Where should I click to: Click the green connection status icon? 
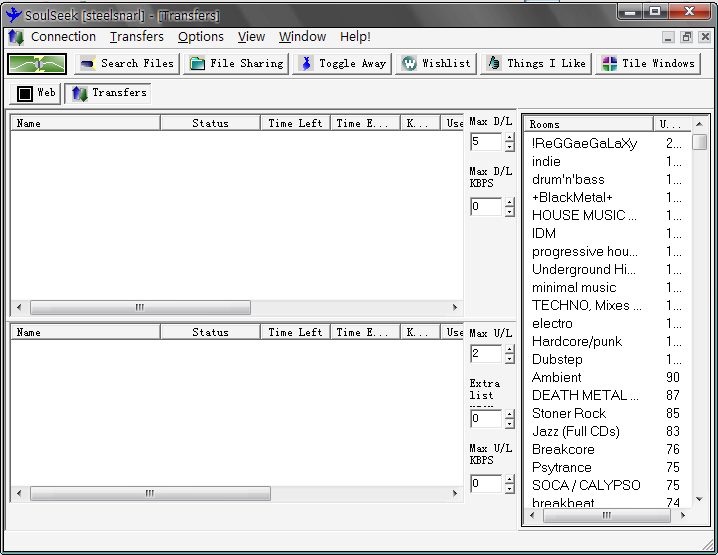coord(37,64)
